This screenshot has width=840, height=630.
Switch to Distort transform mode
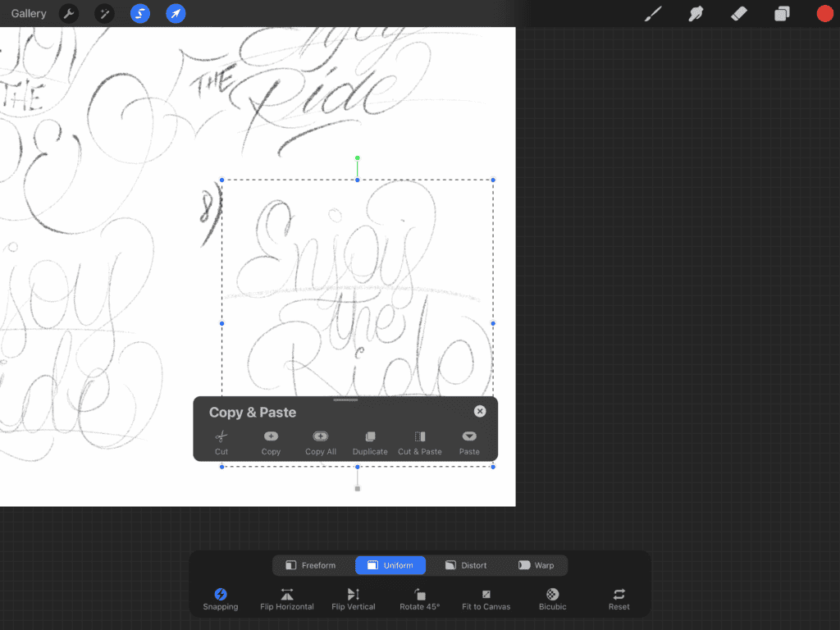click(x=466, y=565)
